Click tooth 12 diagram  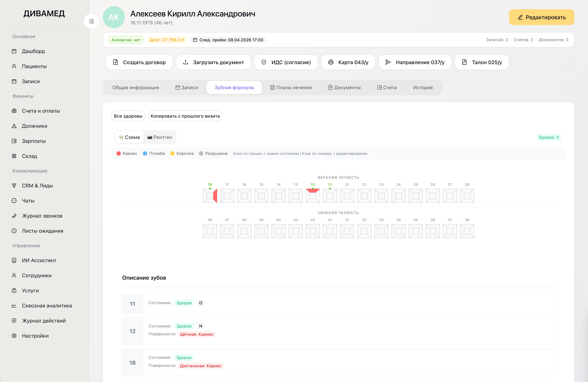coord(313,196)
